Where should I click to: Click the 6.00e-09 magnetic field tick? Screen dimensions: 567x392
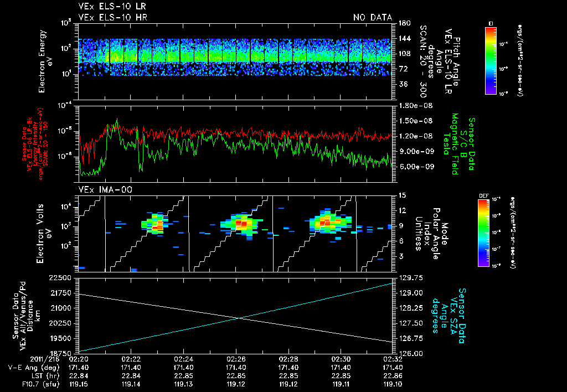coord(416,167)
